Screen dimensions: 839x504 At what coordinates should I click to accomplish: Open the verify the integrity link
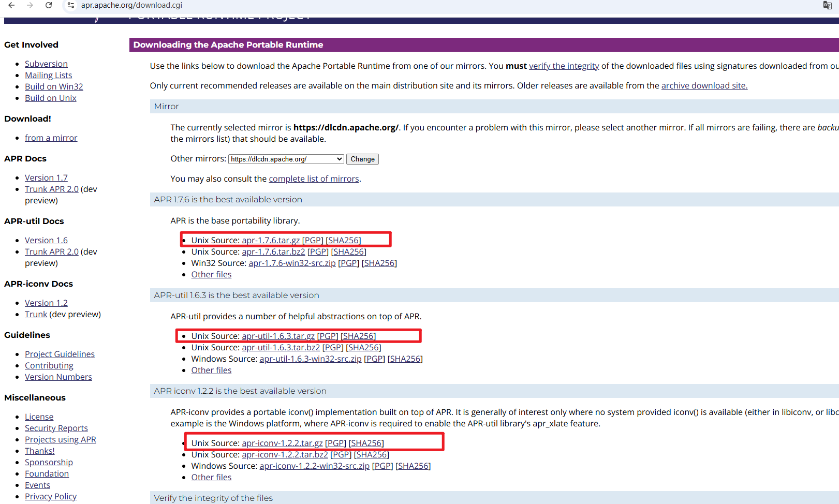[564, 66]
